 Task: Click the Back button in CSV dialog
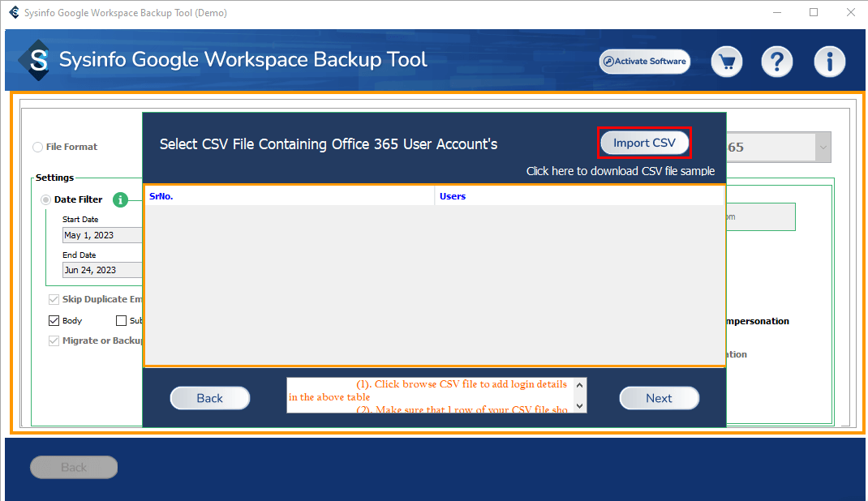[210, 398]
